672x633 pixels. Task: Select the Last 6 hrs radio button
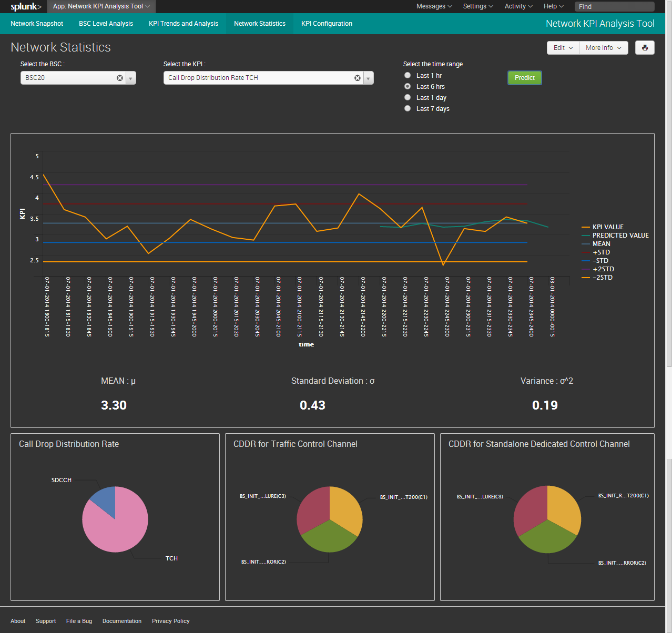(408, 86)
